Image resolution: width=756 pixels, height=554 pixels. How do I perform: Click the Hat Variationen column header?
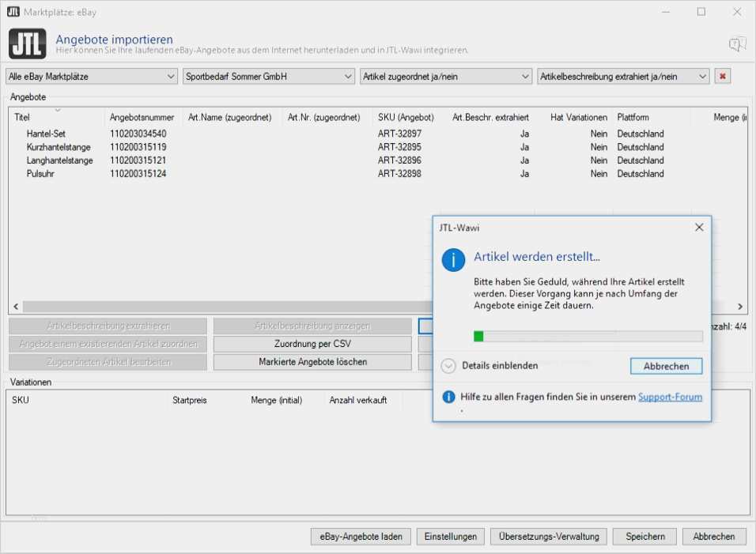point(579,117)
